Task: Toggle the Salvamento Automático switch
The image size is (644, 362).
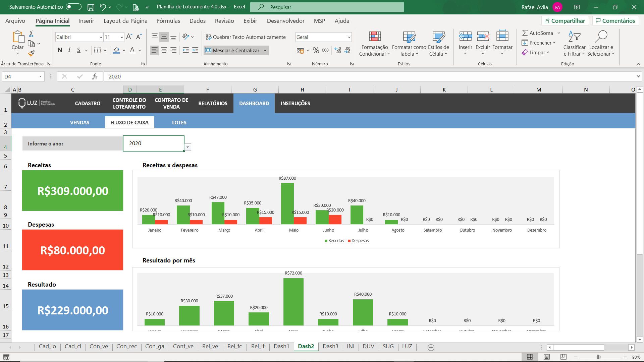Action: pos(73,7)
